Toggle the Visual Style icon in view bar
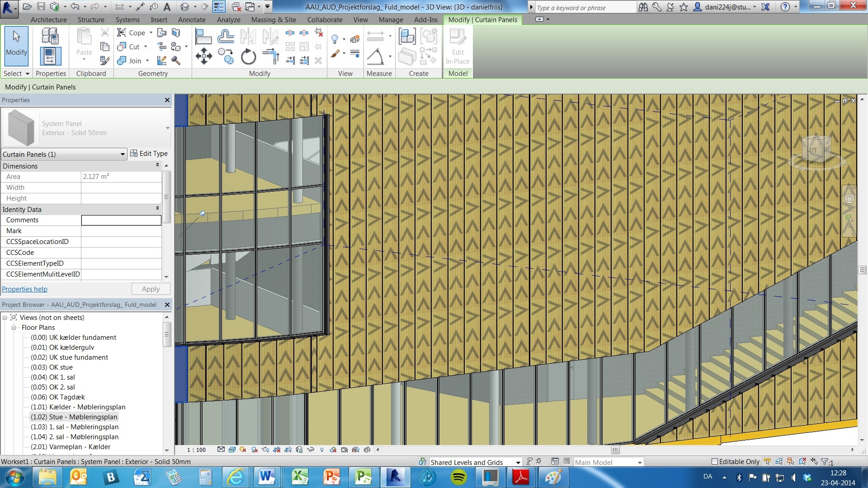This screenshot has width=868, height=488. pos(232,450)
